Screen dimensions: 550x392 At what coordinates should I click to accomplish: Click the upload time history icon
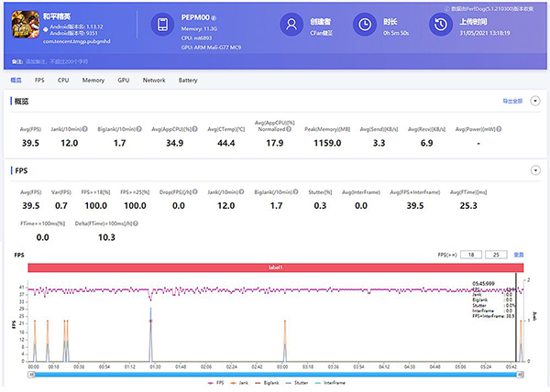point(440,25)
